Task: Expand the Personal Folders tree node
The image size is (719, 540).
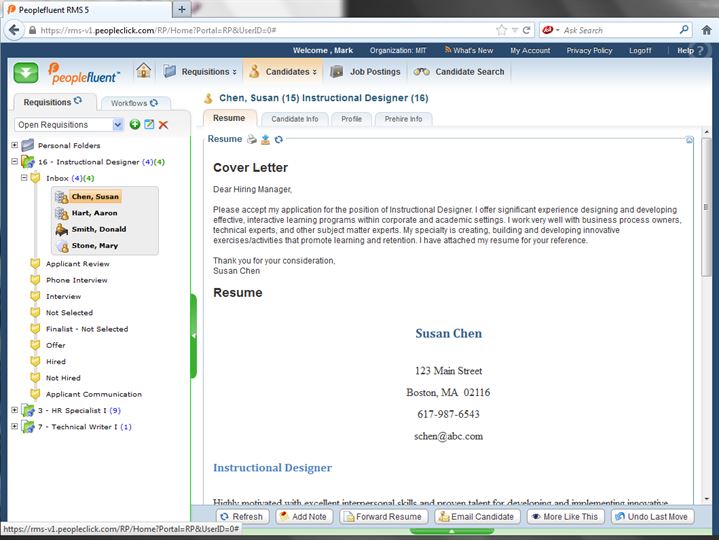Action: [15, 145]
